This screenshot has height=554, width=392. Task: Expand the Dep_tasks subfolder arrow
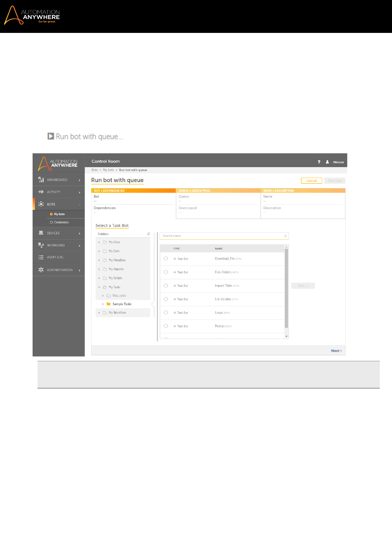click(103, 296)
